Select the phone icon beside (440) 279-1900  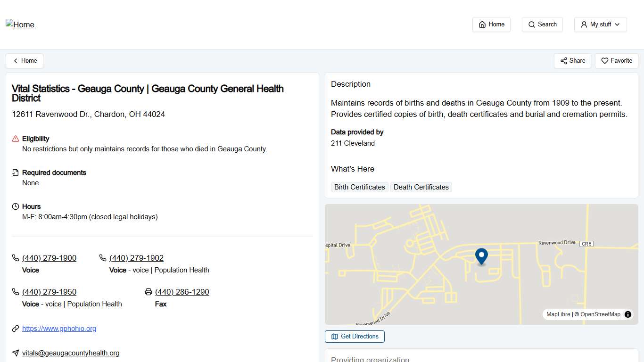[x=15, y=258]
